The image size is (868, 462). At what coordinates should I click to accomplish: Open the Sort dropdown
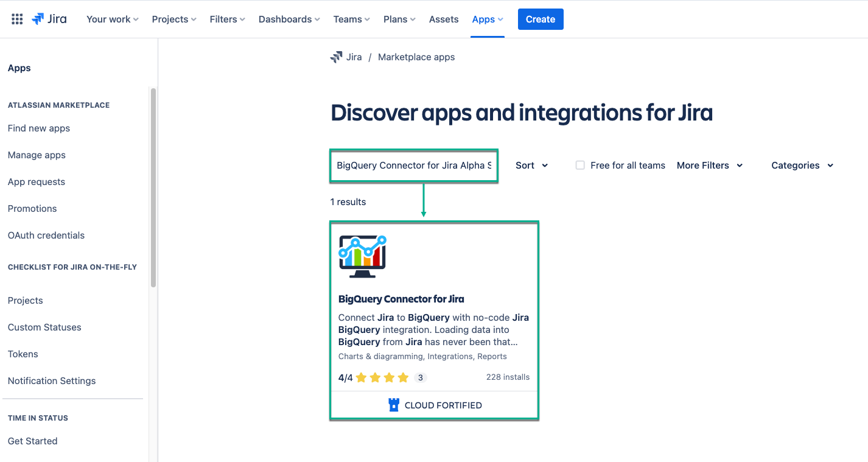531,165
